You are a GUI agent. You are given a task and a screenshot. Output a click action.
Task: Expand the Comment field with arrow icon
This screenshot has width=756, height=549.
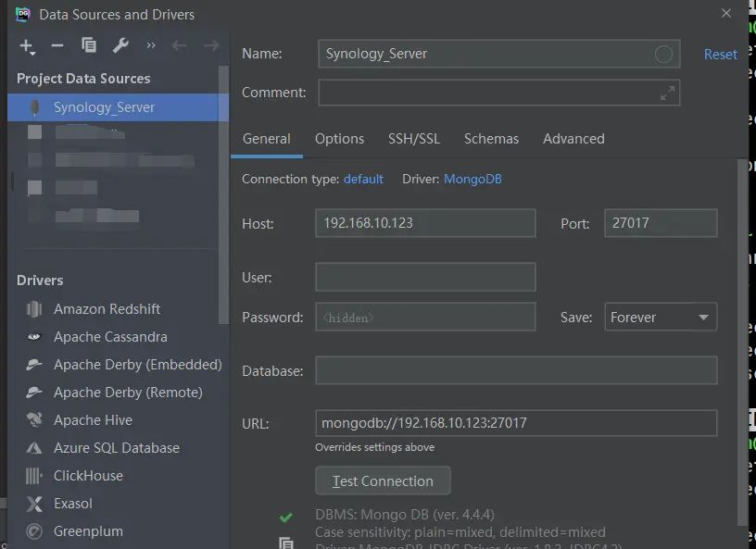[x=667, y=93]
